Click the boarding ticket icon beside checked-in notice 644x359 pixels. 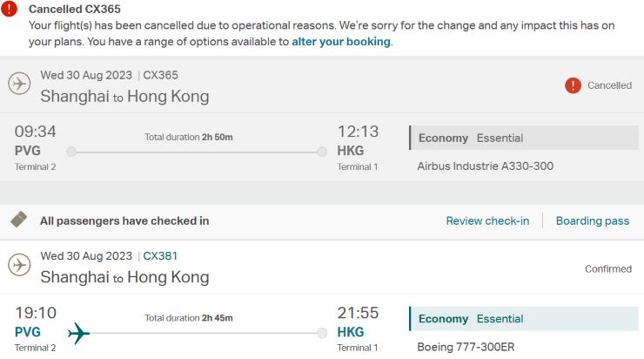click(x=19, y=220)
